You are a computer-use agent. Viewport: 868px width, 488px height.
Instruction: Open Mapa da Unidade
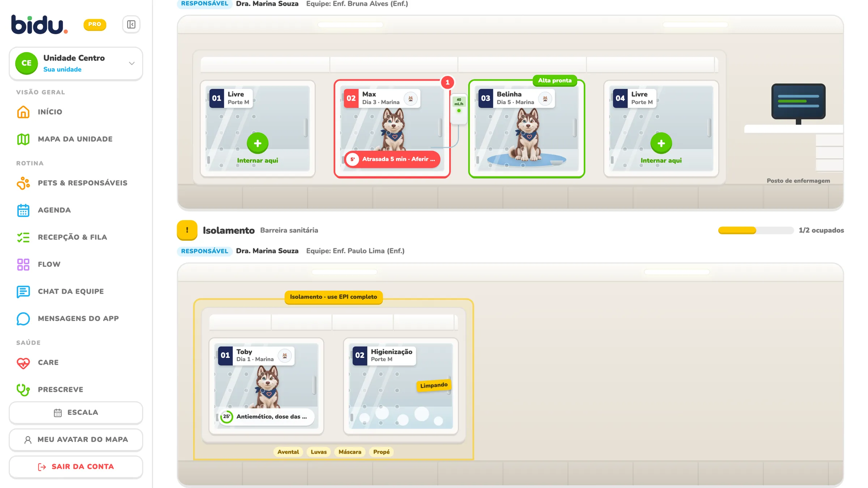[76, 139]
